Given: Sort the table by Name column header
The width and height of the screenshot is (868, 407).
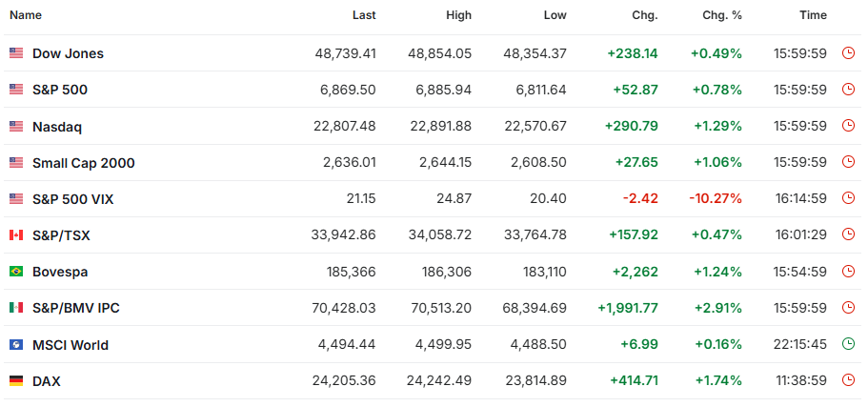Looking at the screenshot, I should coord(26,15).
